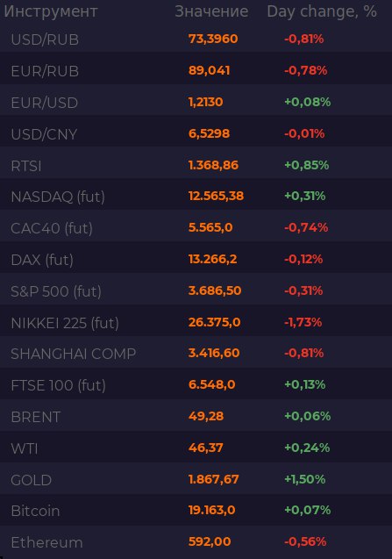Click the RTSI index name
This screenshot has width=392, height=559.
[x=26, y=166]
